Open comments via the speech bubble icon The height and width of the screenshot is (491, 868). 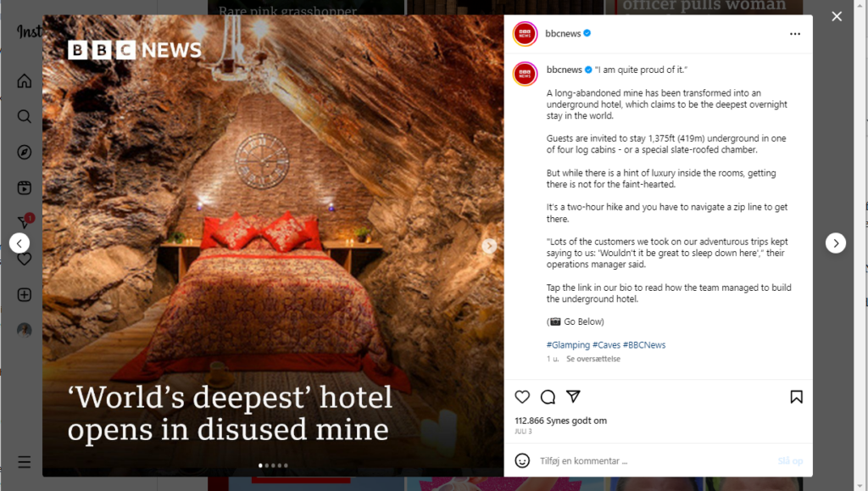pyautogui.click(x=548, y=397)
